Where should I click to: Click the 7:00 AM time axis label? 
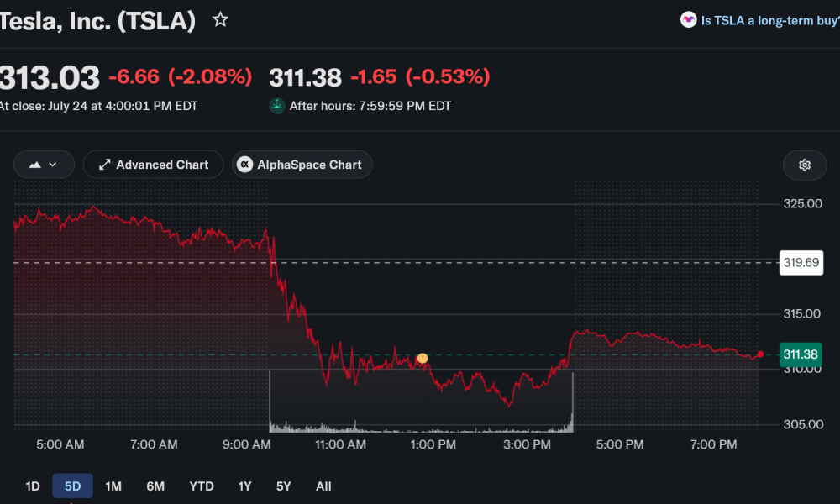[x=154, y=444]
